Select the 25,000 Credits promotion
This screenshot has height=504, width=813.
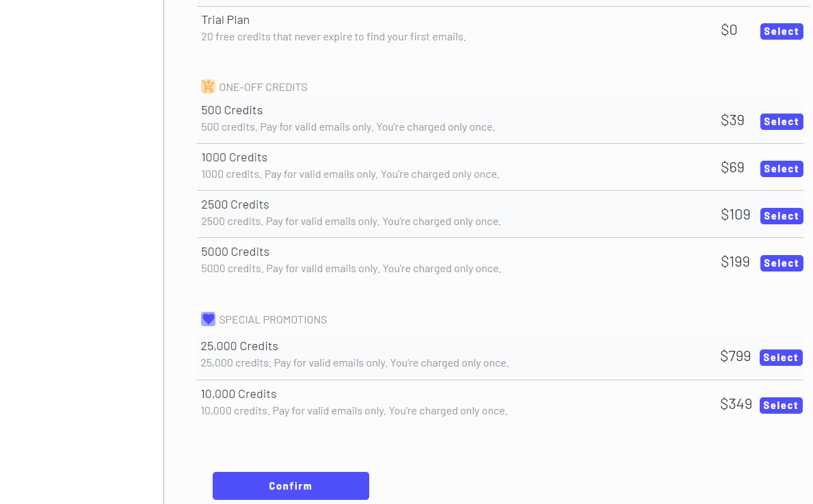[x=780, y=358]
